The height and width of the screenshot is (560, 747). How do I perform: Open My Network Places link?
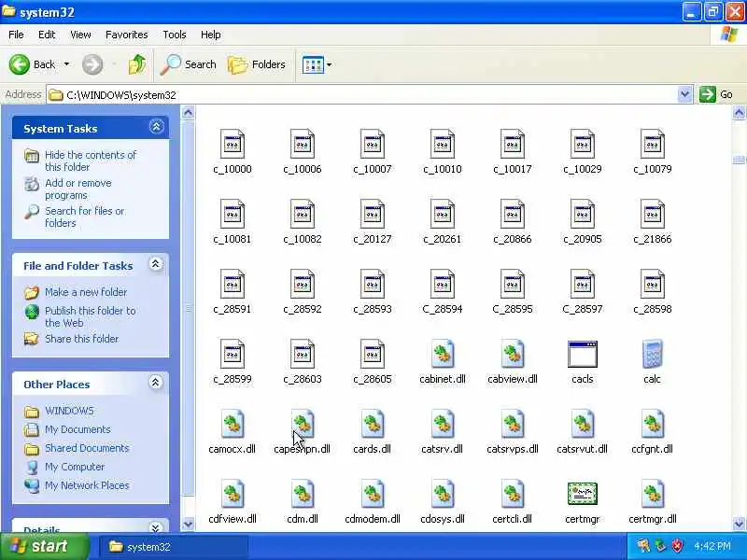[x=87, y=485]
